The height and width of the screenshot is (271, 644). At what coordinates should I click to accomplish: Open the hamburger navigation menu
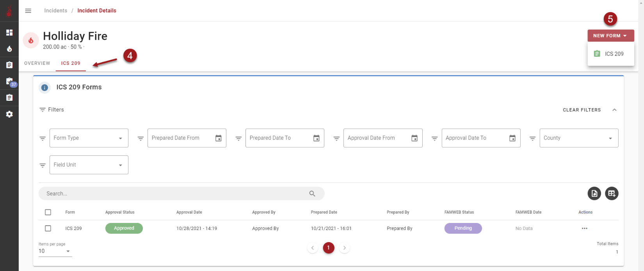[28, 11]
